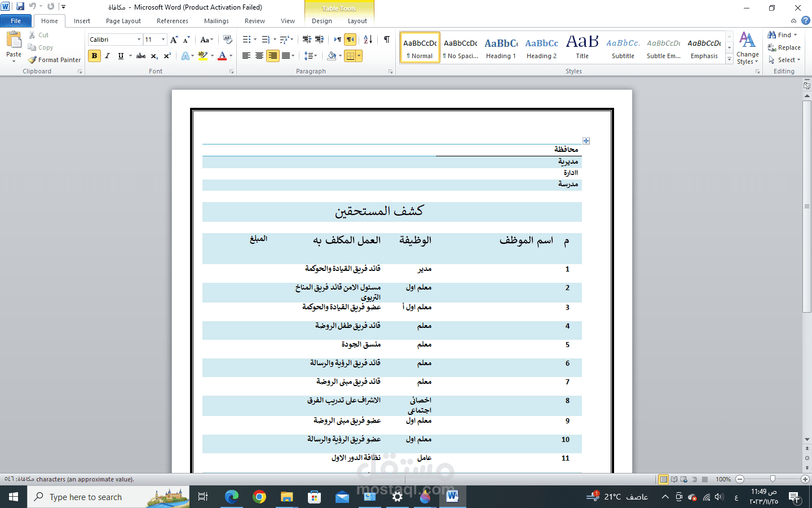Toggle right-to-left text direction
This screenshot has height=508, width=812.
click(x=350, y=40)
